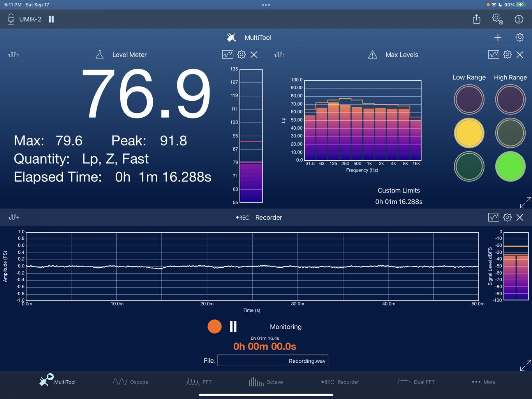532x399 pixels.
Task: Switch to the FFT tab
Action: click(199, 382)
